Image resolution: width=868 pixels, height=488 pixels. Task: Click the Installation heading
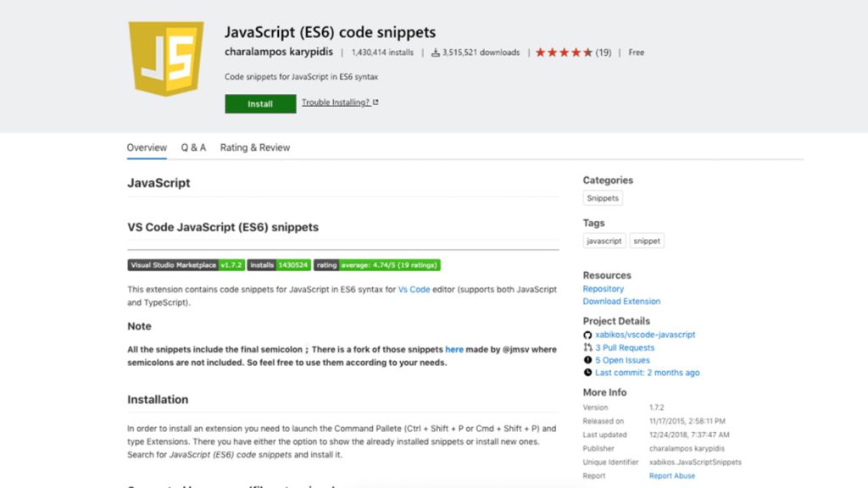coord(158,400)
